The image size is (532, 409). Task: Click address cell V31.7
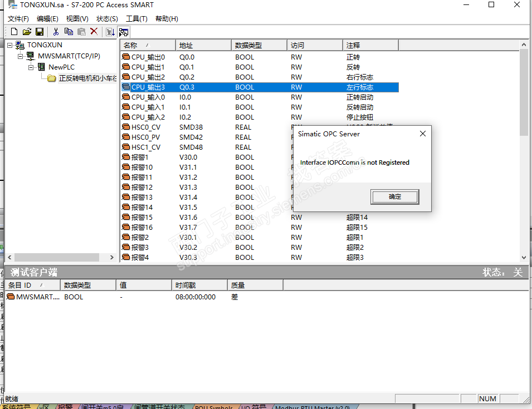click(x=188, y=227)
